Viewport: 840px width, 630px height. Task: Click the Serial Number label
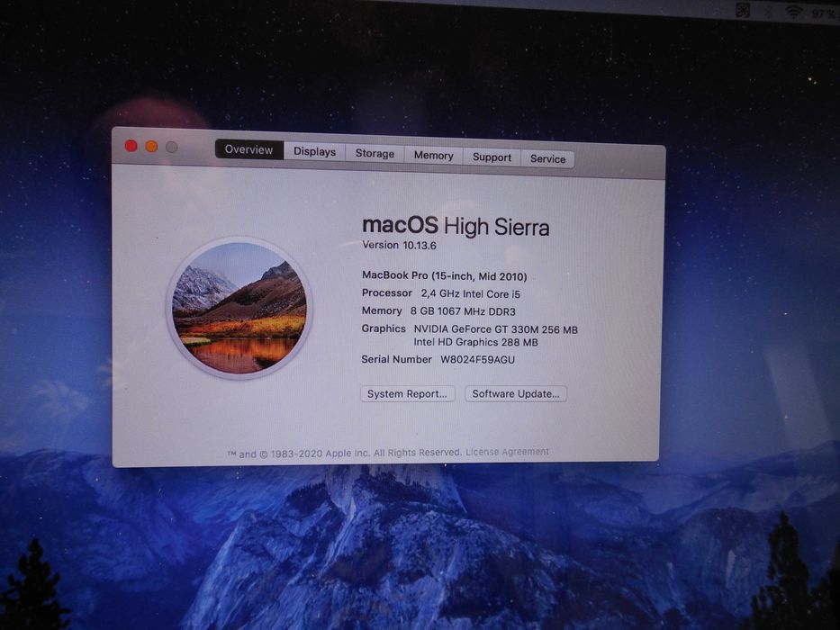point(396,359)
